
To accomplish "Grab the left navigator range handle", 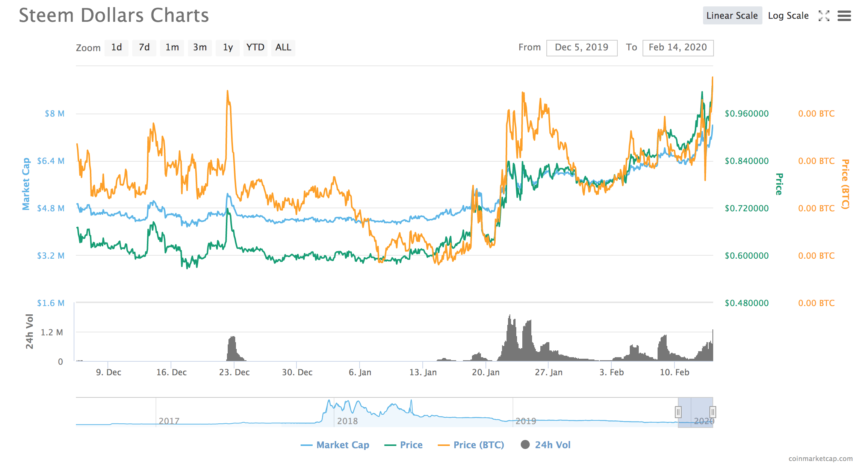I will tap(678, 412).
